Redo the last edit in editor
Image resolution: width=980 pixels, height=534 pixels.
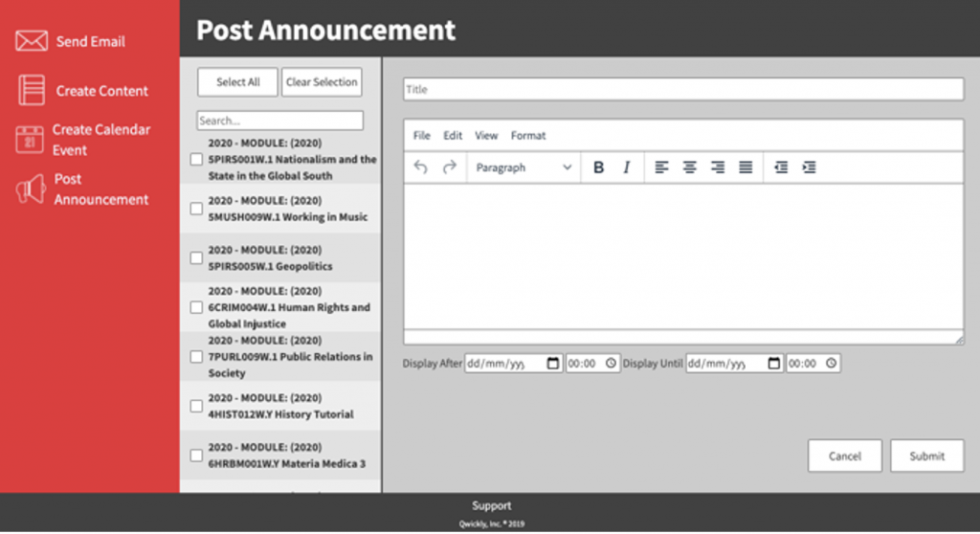coord(450,167)
